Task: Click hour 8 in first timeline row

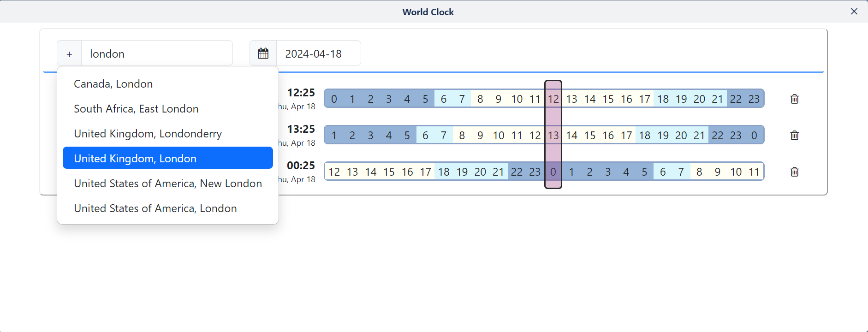Action: (x=480, y=99)
